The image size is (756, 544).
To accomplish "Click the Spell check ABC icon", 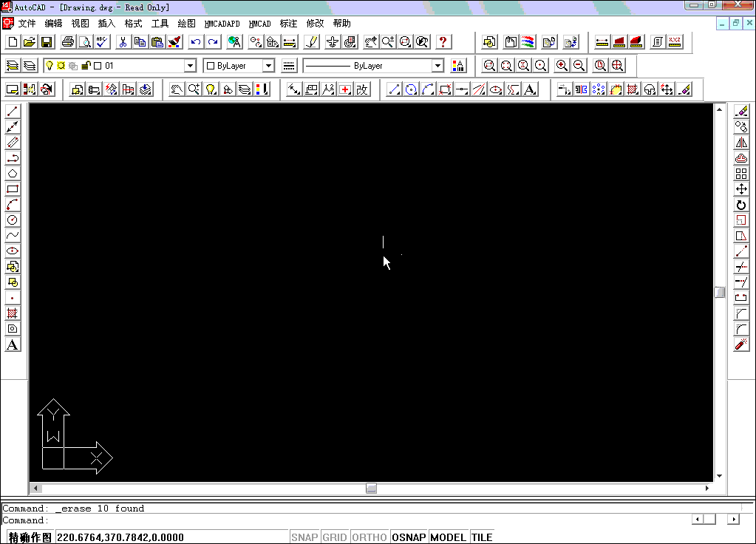I will tap(102, 42).
